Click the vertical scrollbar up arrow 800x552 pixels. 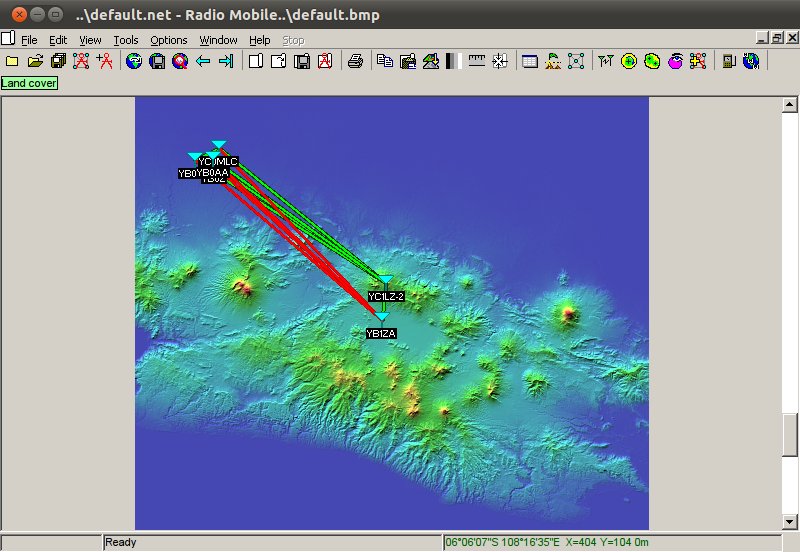(789, 105)
